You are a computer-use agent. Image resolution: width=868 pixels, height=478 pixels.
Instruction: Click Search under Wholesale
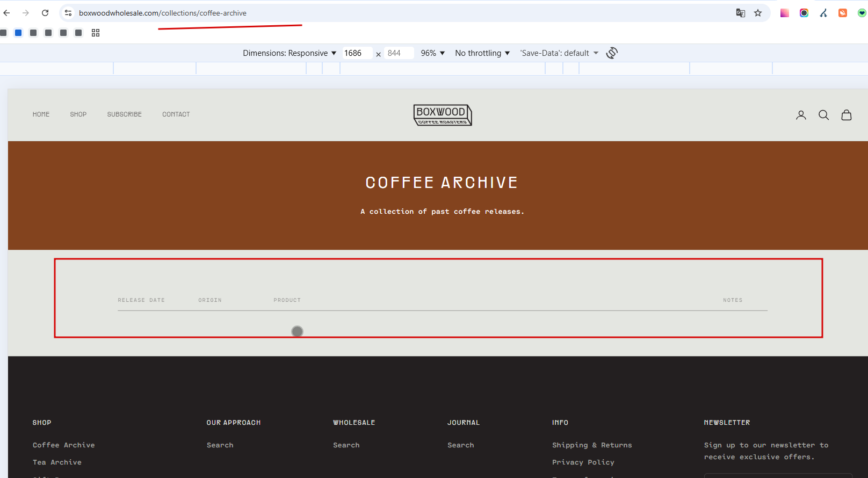coord(346,445)
